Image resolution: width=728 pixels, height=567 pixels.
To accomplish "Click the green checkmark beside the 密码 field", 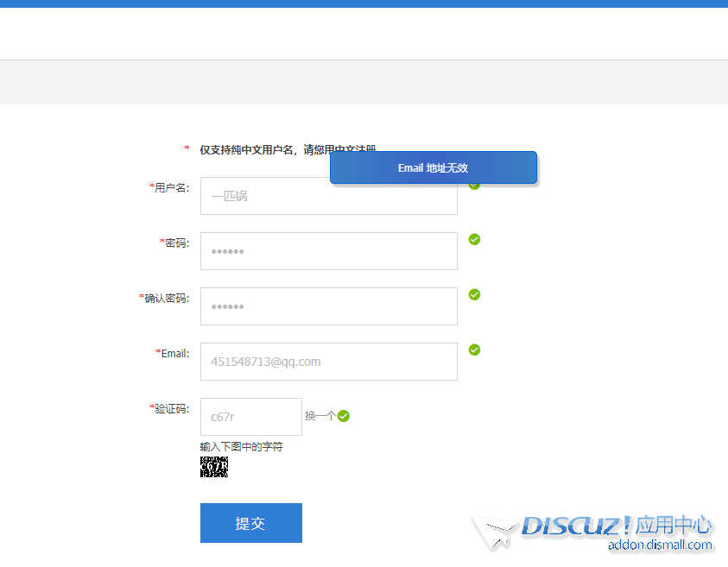I will [x=474, y=239].
